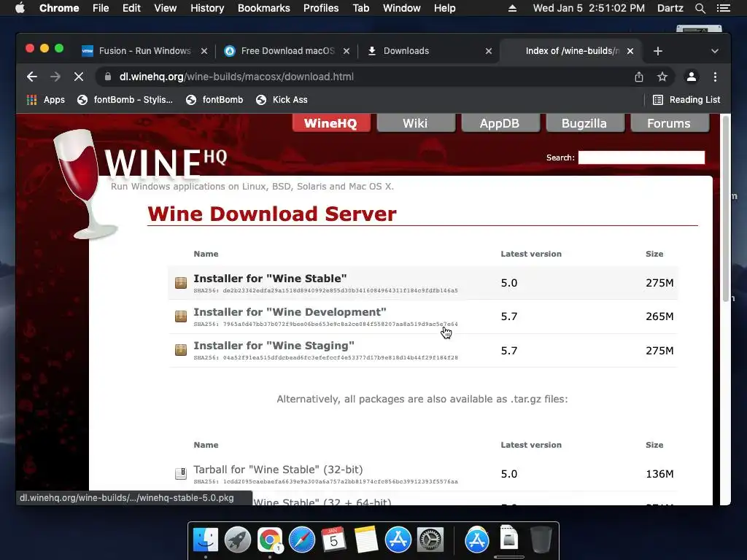Click the Wine Stable package icon
Image resolution: width=747 pixels, height=560 pixels.
(x=181, y=283)
